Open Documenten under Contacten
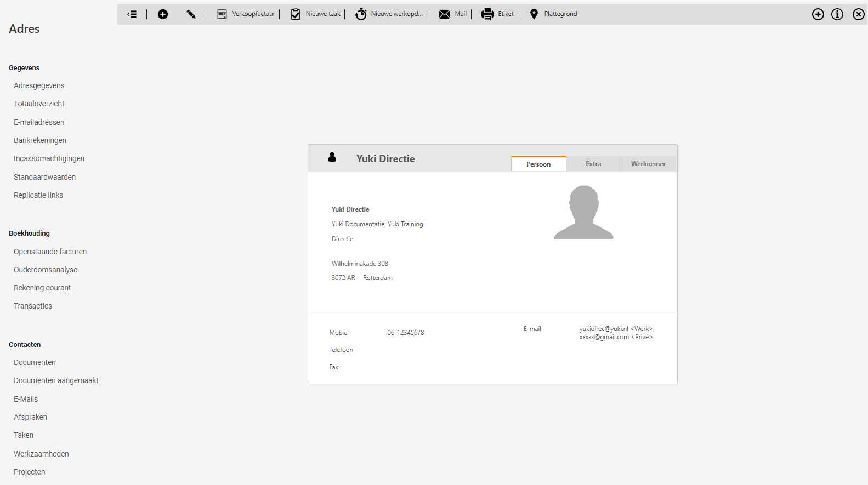 pyautogui.click(x=35, y=362)
